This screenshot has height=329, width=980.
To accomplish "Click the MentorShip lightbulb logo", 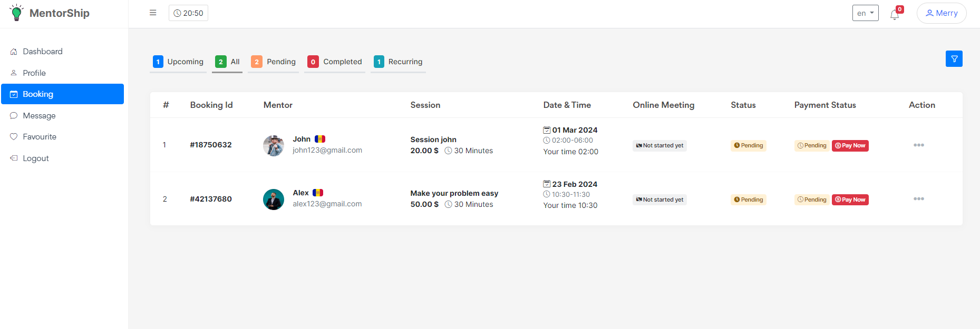I will pyautogui.click(x=16, y=13).
